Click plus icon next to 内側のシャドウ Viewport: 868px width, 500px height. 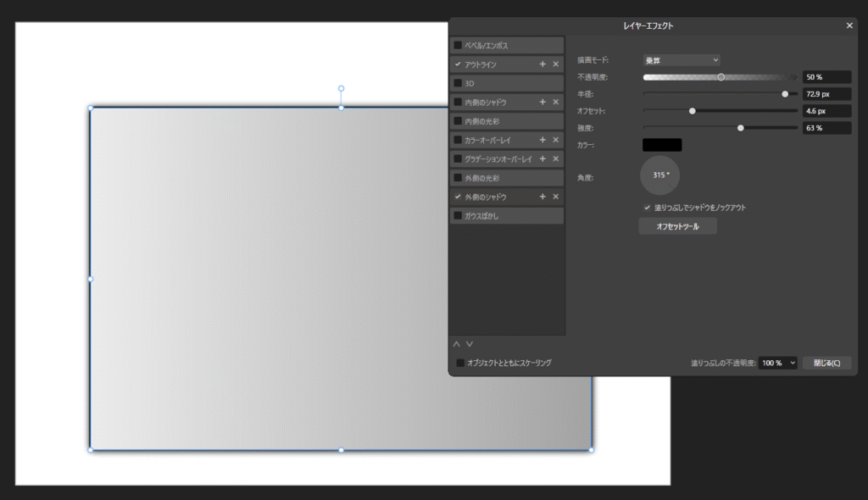(x=542, y=102)
